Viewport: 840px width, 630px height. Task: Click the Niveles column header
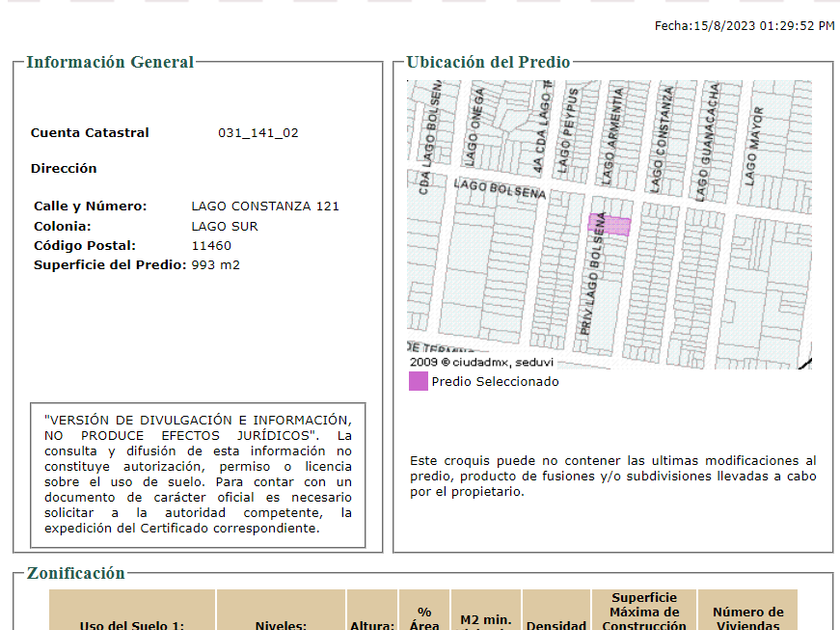click(x=280, y=624)
